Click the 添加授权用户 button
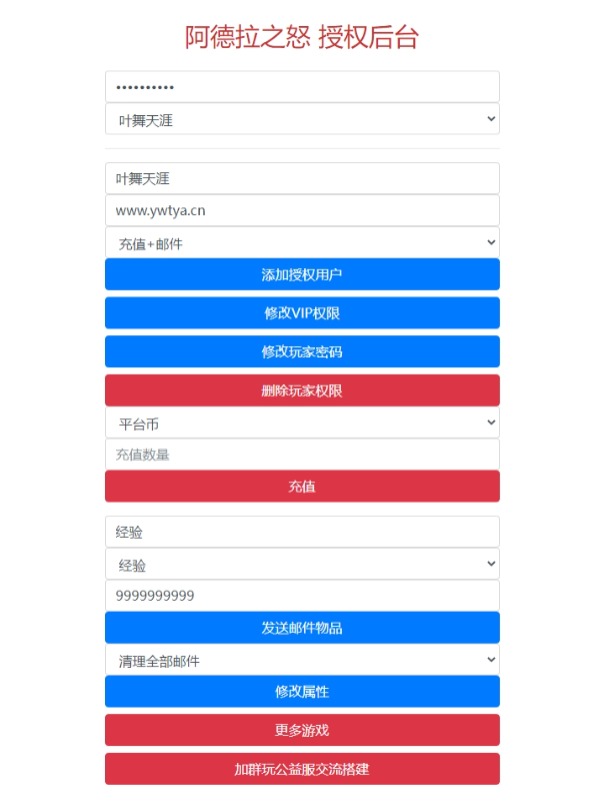Image resolution: width=604 pixels, height=808 pixels. [302, 274]
